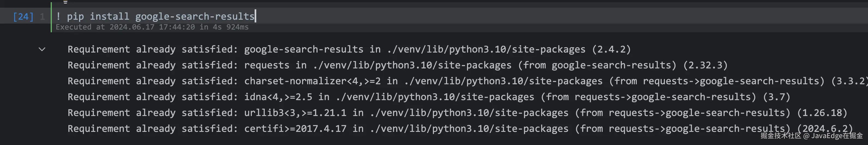Click the green cell status bar
Viewport: 868px width, 145px height.
point(51,17)
